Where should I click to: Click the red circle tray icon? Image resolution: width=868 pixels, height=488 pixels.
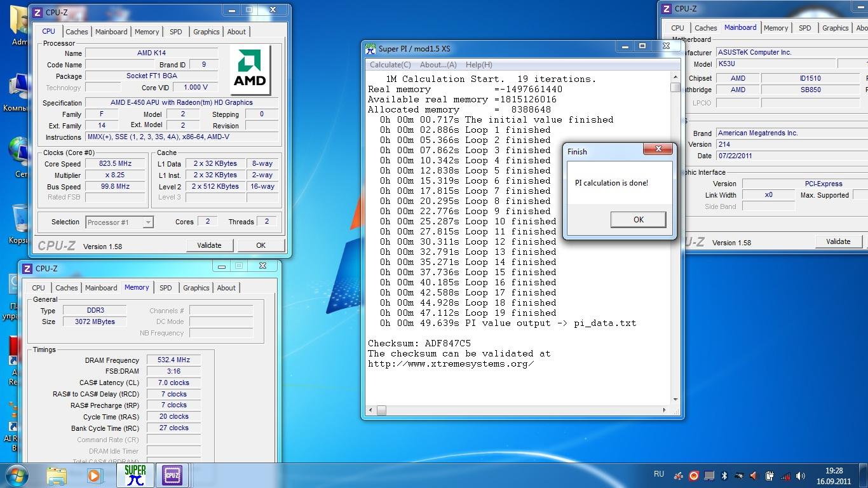[694, 475]
